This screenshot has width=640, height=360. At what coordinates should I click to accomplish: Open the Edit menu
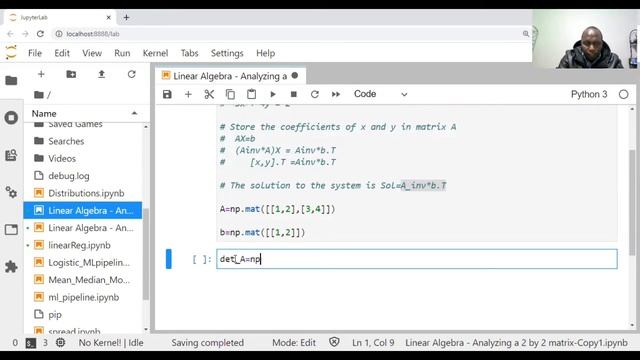[62, 53]
